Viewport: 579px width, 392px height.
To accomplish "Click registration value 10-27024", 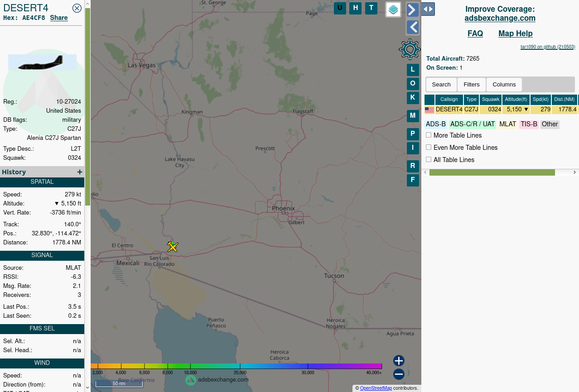I will pyautogui.click(x=69, y=102).
